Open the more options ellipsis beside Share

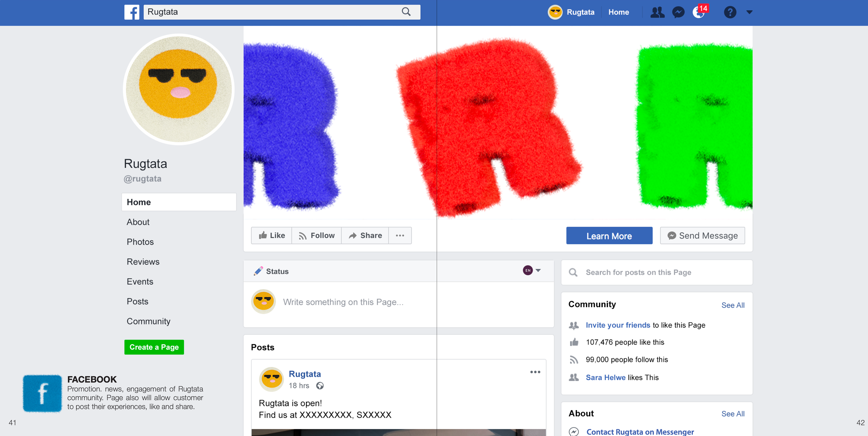[400, 235]
